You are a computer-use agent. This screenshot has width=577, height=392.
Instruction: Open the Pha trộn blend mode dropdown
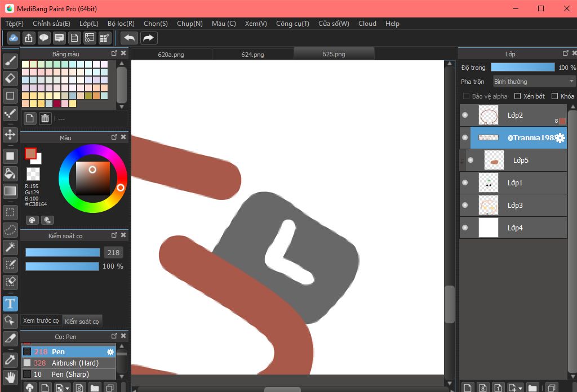[534, 81]
